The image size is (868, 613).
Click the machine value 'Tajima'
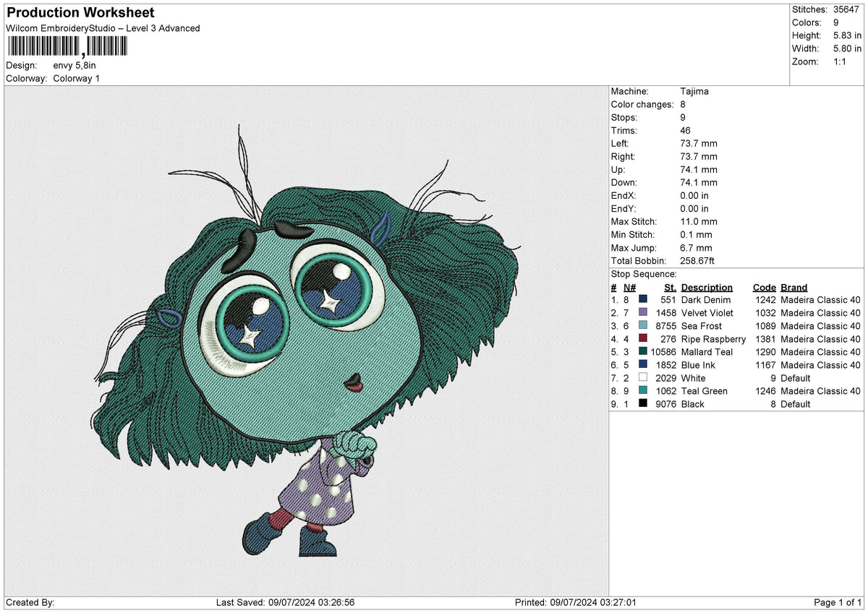point(694,92)
